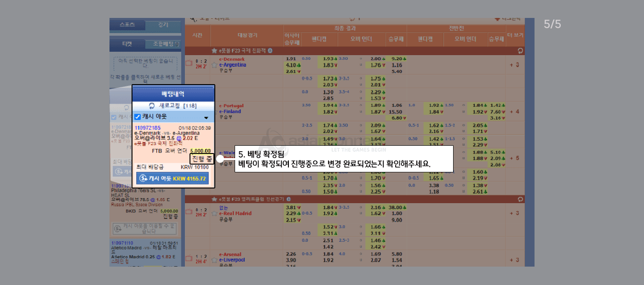Favorite the e-Denmark vs e-Argentina match star
The image size is (644, 285).
coord(214,65)
